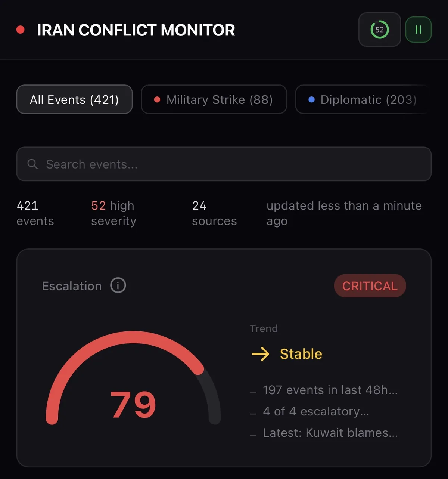The width and height of the screenshot is (448, 479).
Task: Click the CRITICAL status badge
Action: 369,286
